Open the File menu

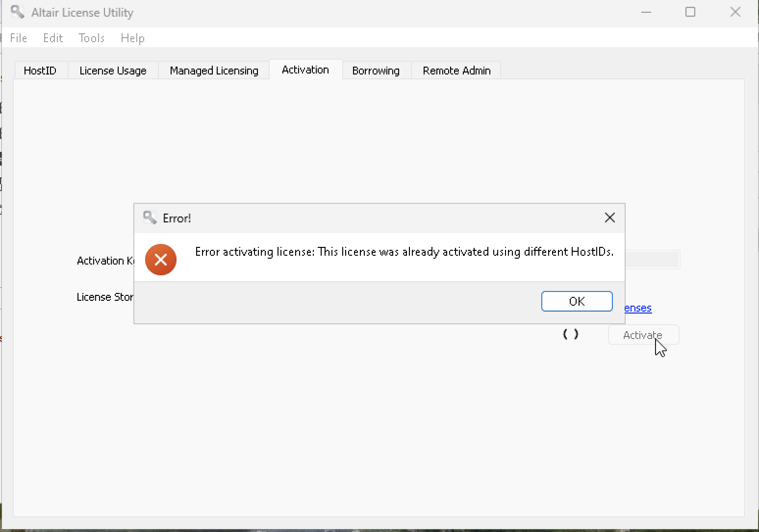click(x=18, y=38)
